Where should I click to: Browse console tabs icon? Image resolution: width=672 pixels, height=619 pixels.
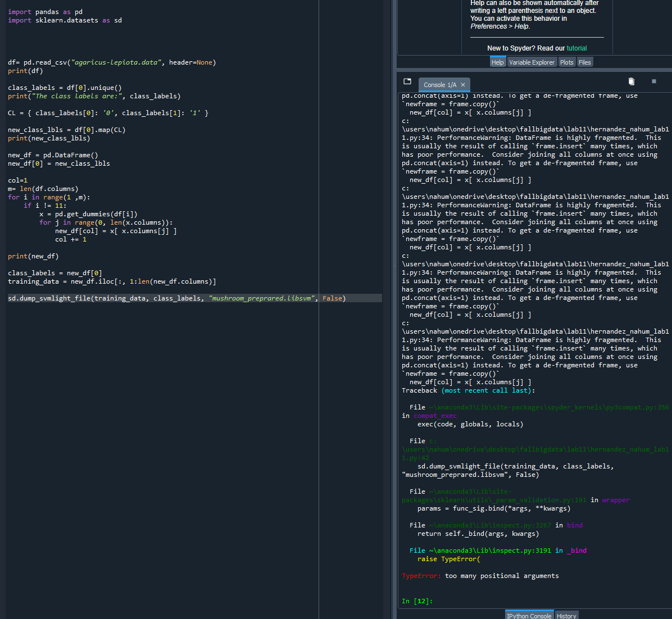[x=407, y=81]
